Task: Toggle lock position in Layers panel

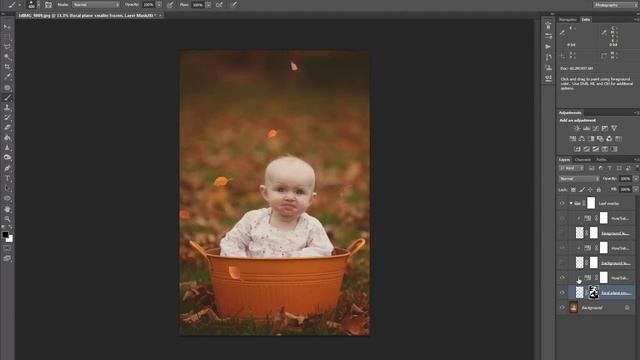Action: (x=590, y=190)
